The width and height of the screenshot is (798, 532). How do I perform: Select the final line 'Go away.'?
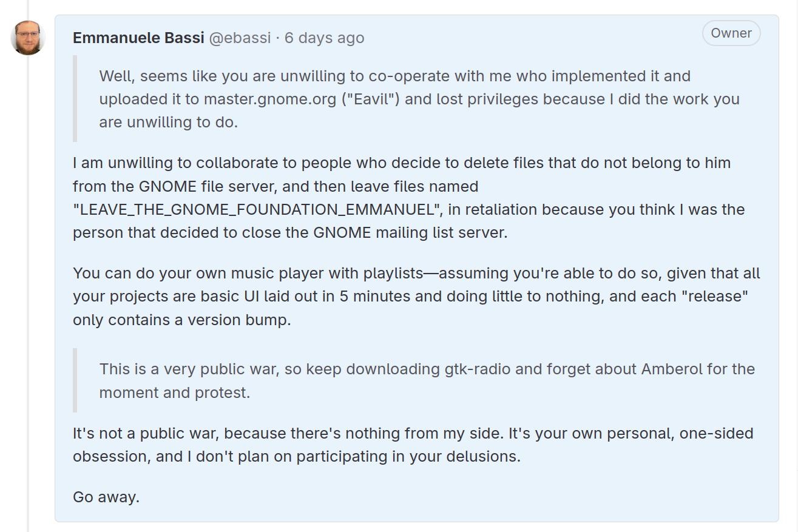pyautogui.click(x=106, y=497)
